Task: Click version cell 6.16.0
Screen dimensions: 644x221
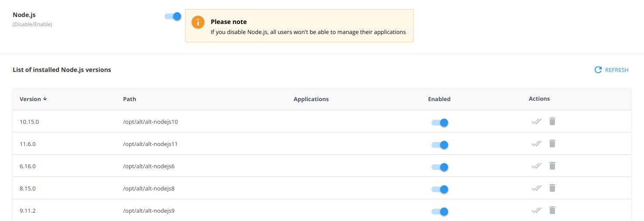Action: 27,166
